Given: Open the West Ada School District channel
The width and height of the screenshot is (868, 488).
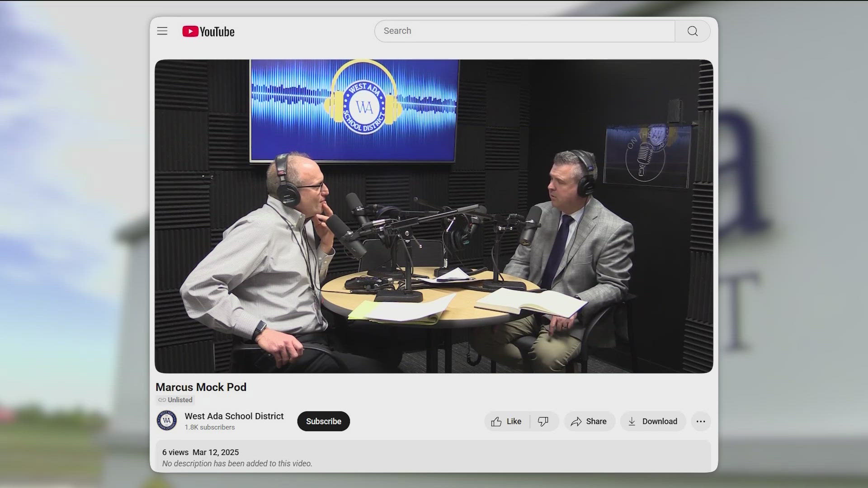Looking at the screenshot, I should tap(234, 416).
